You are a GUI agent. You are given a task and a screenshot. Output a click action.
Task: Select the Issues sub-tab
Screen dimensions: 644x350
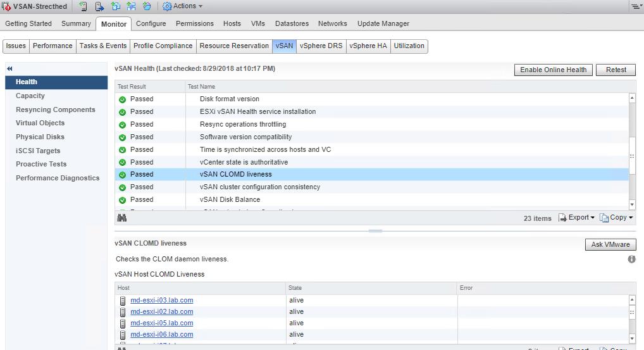[16, 46]
